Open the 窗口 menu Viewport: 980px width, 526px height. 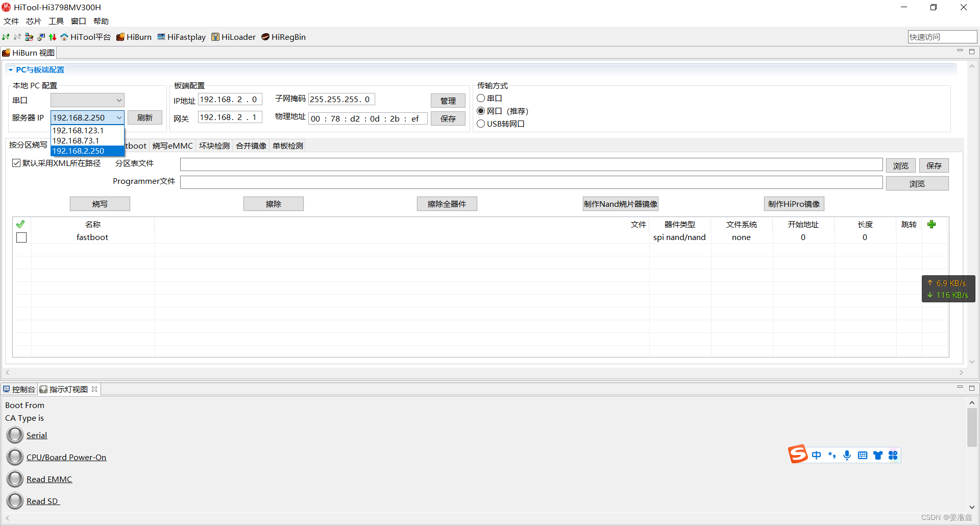click(x=79, y=21)
